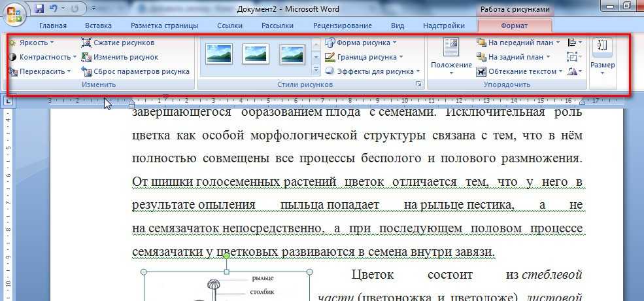The image size is (644, 301).
Task: Select the second picture style thumbnail
Action: click(256, 54)
